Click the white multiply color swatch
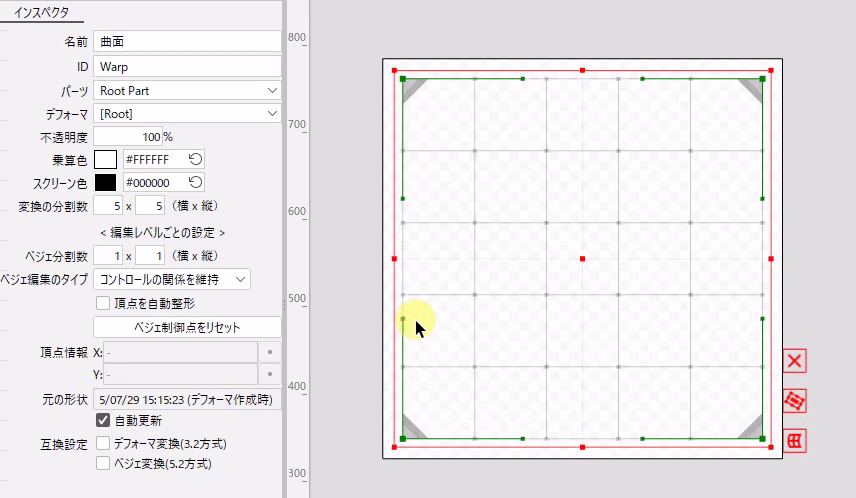 click(x=105, y=159)
